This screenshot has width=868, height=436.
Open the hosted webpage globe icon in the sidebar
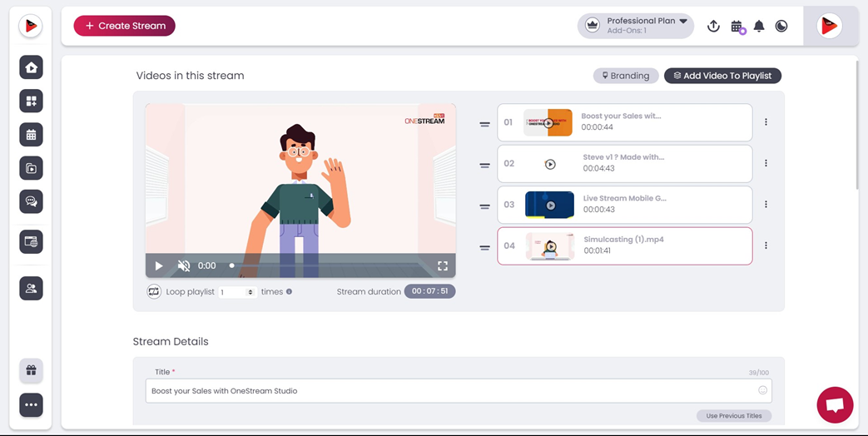click(x=31, y=242)
